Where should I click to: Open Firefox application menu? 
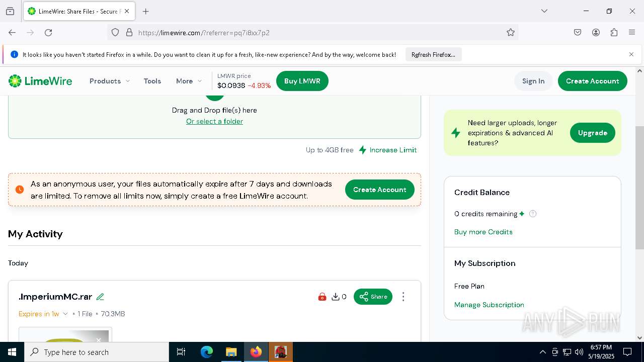click(632, 32)
